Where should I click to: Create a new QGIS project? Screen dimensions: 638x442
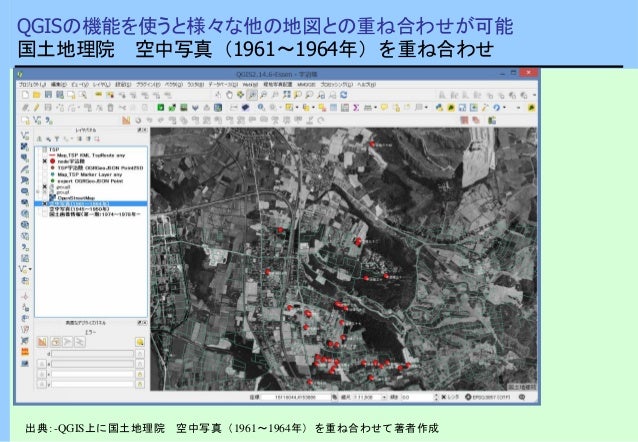(25, 95)
